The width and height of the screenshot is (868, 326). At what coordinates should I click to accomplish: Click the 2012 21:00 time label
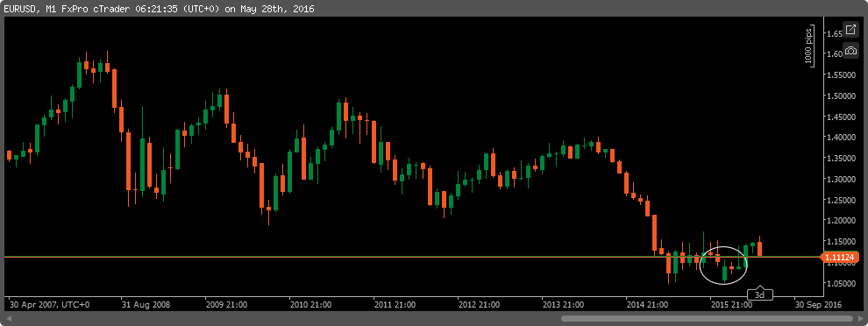tap(479, 304)
